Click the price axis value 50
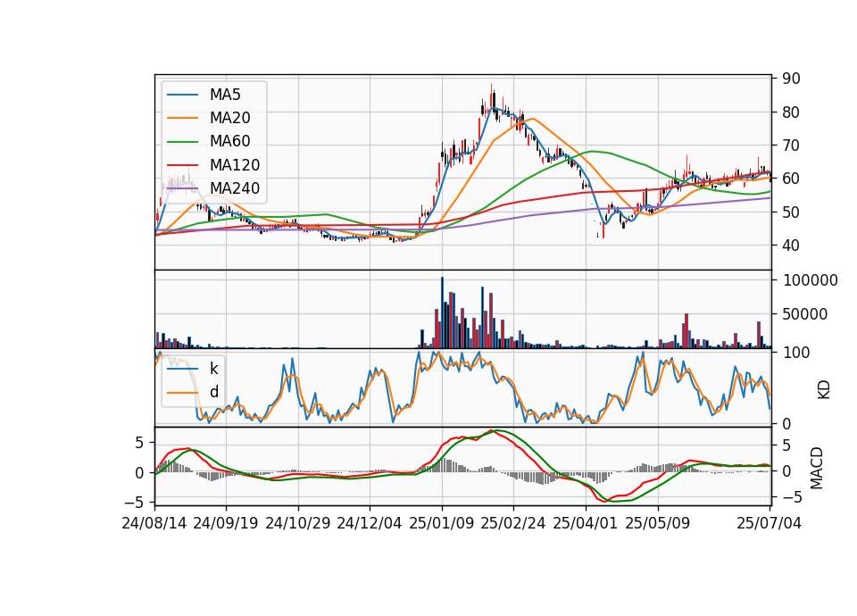This screenshot has height=616, width=857. (791, 212)
